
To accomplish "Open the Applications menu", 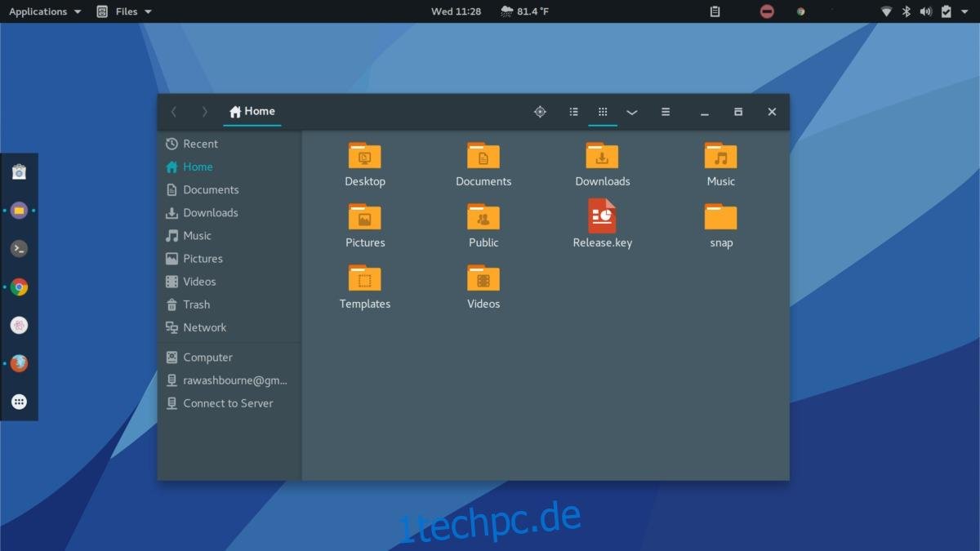I will tap(45, 11).
